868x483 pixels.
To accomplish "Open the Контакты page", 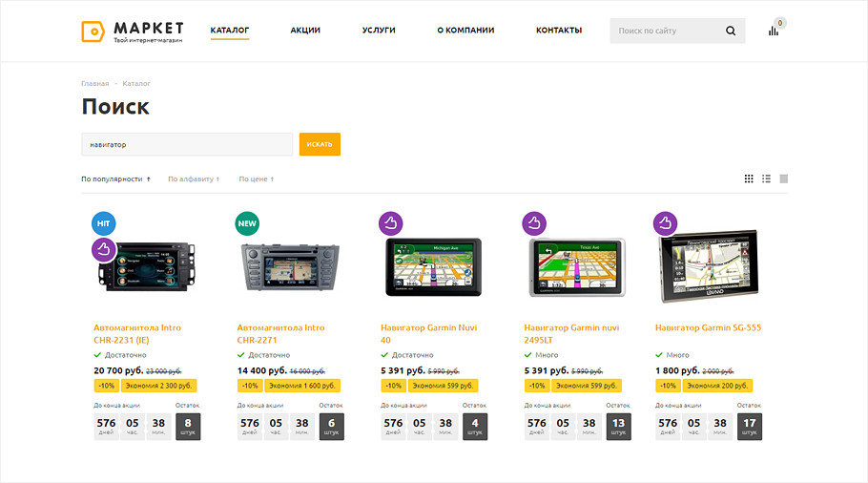I will [x=558, y=31].
